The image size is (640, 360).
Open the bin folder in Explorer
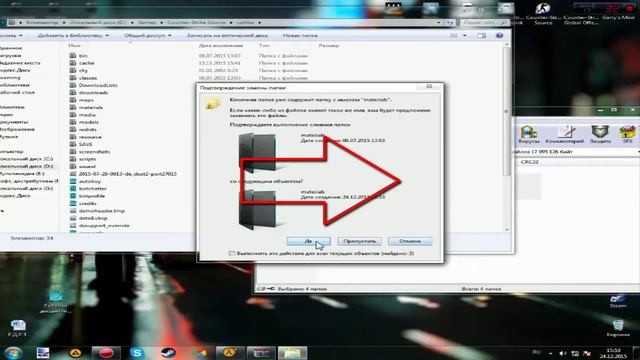(83, 56)
